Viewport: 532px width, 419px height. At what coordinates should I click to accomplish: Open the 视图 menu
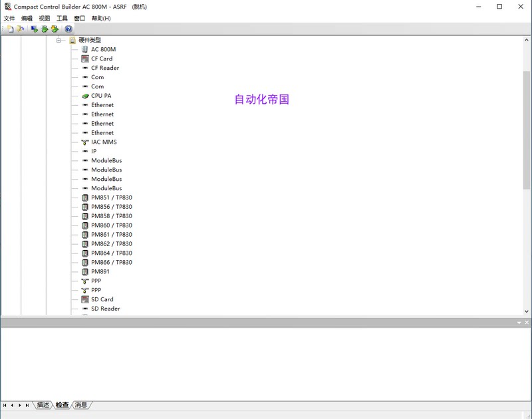pos(45,19)
